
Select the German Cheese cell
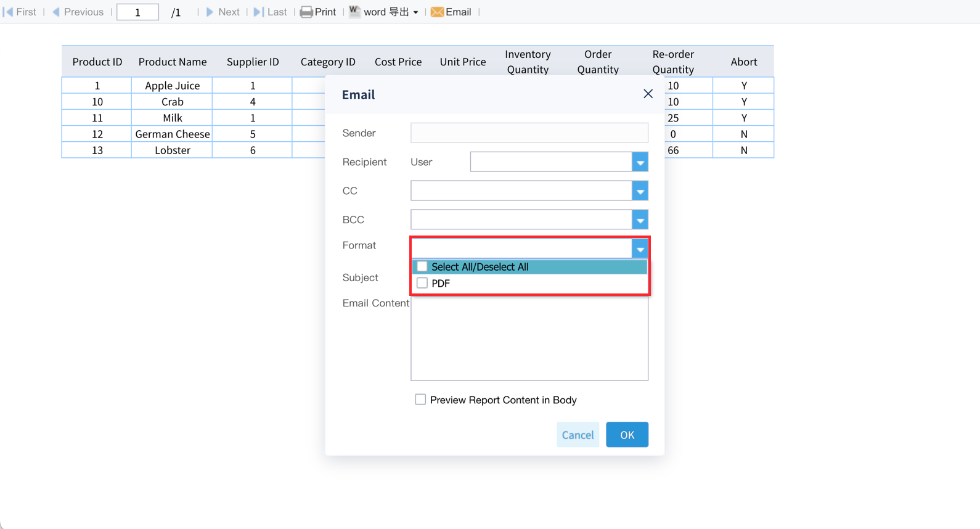(172, 134)
